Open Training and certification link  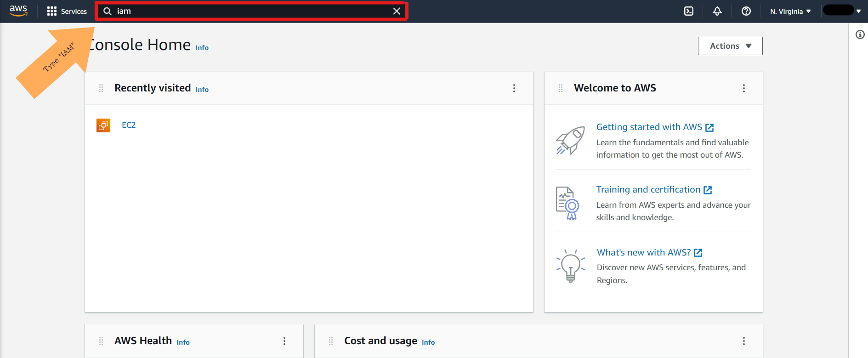(x=654, y=190)
